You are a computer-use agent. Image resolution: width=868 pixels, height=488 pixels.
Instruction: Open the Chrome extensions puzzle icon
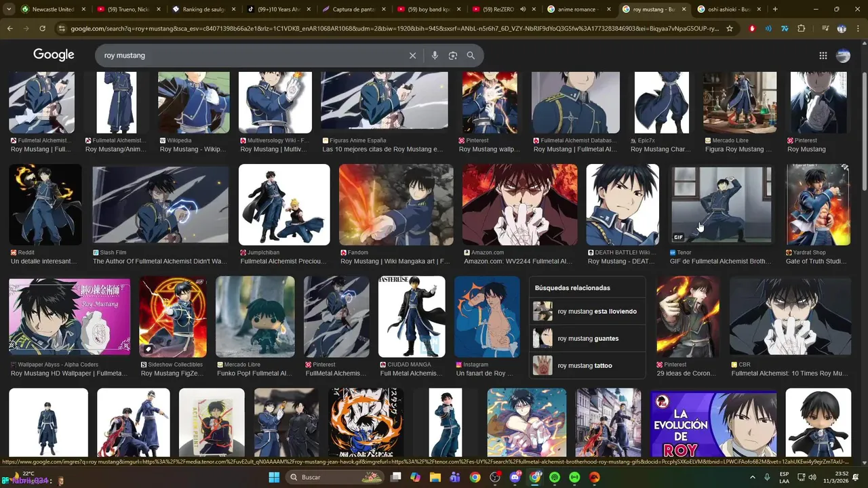coord(802,28)
